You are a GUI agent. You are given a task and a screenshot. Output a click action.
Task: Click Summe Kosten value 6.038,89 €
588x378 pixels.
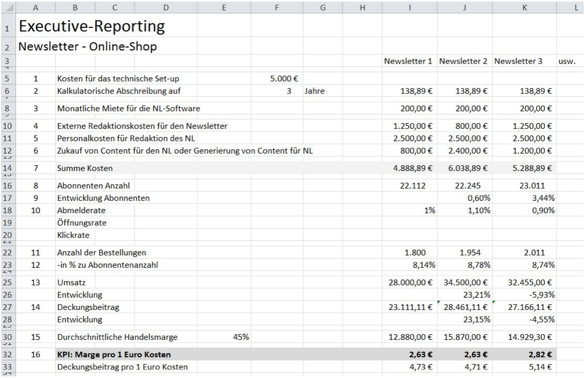[x=465, y=169]
